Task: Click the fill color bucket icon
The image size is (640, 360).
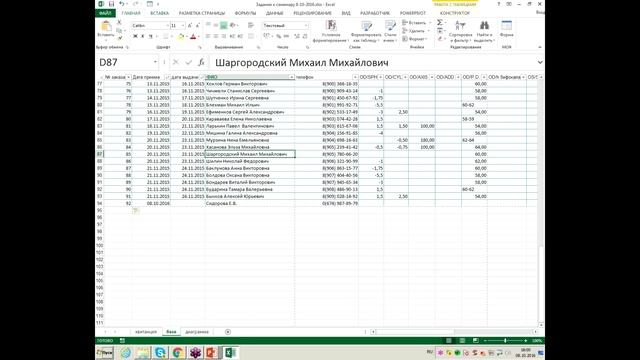Action: pos(181,36)
